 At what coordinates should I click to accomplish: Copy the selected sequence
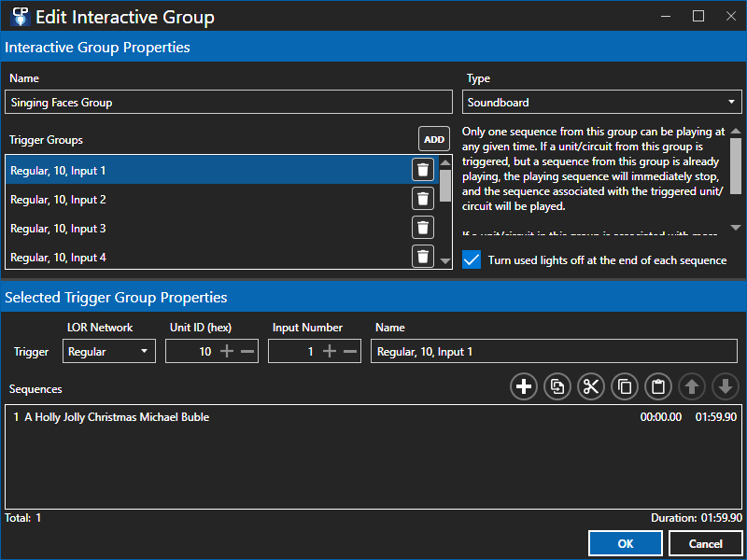pos(625,386)
